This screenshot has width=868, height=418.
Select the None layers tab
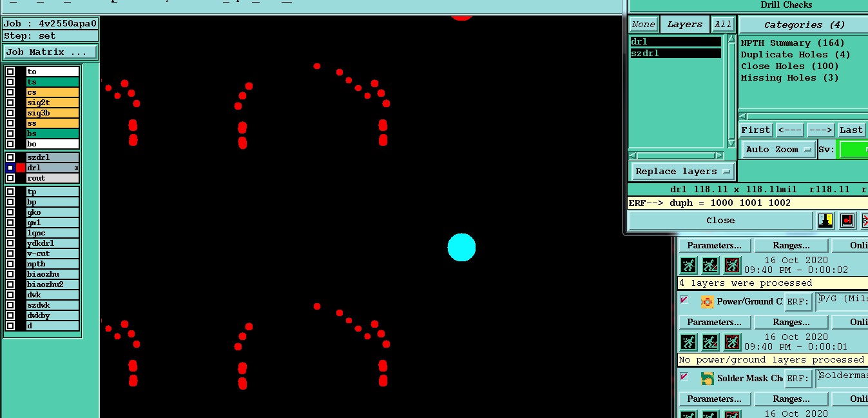point(643,25)
